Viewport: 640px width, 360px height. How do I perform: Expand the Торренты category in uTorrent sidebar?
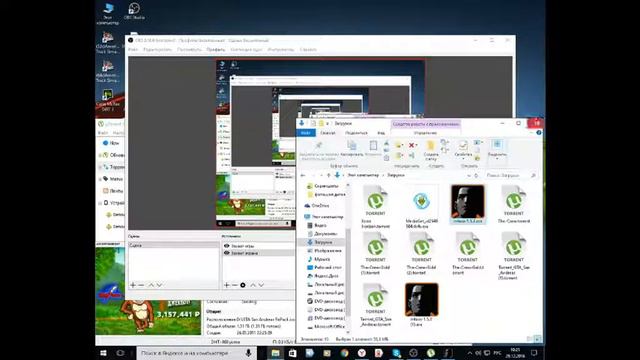100,167
